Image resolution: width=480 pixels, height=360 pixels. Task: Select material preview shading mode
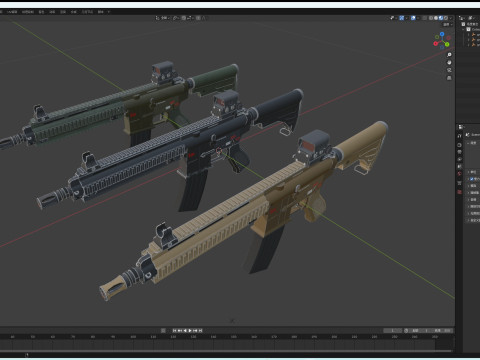pos(441,18)
